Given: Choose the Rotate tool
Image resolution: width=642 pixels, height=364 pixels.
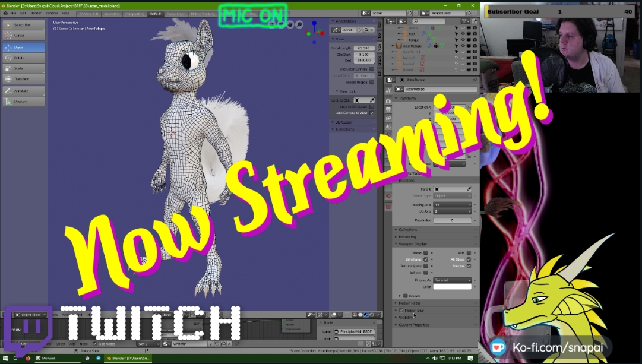Looking at the screenshot, I should click(x=24, y=58).
